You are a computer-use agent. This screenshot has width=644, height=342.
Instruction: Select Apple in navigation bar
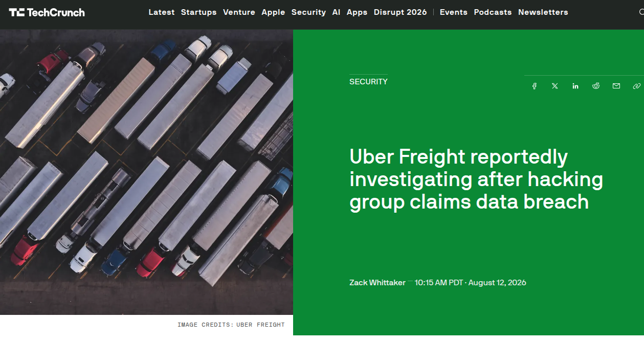[273, 12]
